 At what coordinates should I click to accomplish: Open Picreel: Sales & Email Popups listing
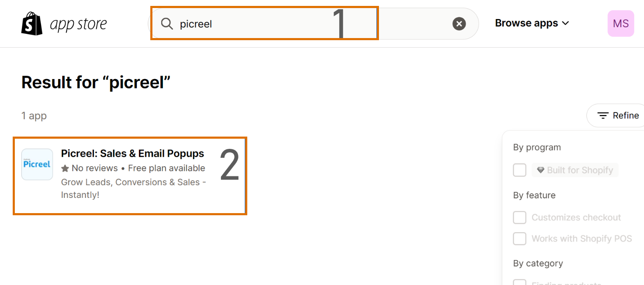[x=133, y=153]
